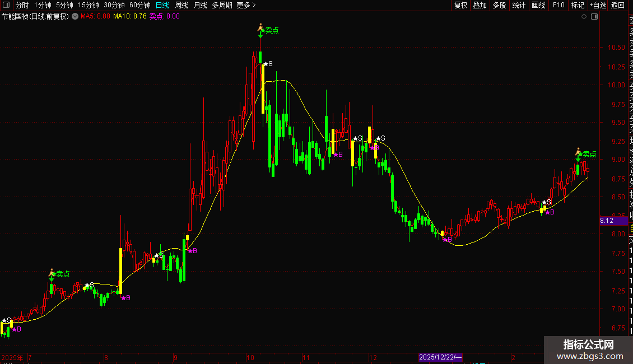The height and width of the screenshot is (364, 633).
Task: Click the month 12 label on time axis
Action: pos(373,357)
